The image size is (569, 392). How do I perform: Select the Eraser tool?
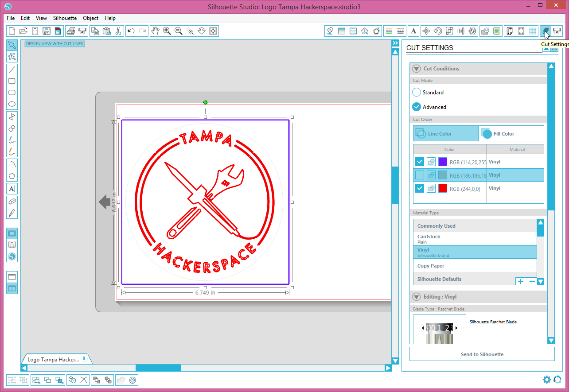tap(12, 202)
